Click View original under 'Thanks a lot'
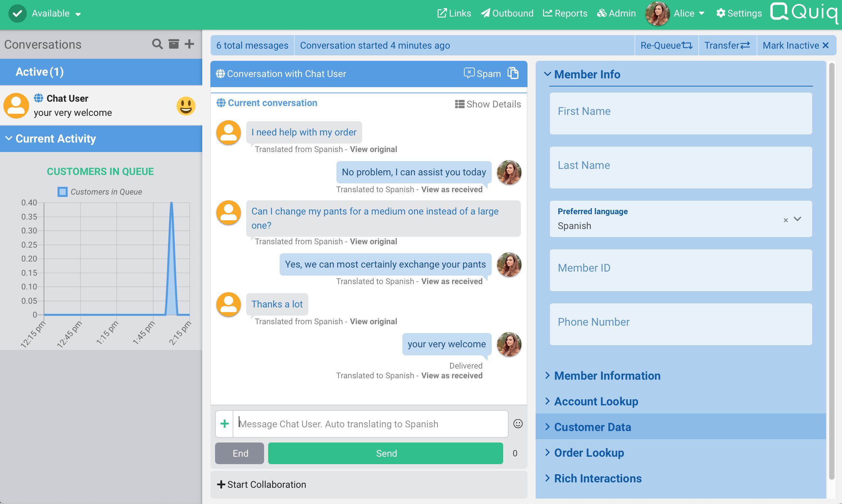Viewport: 842px width, 504px height. 373,321
